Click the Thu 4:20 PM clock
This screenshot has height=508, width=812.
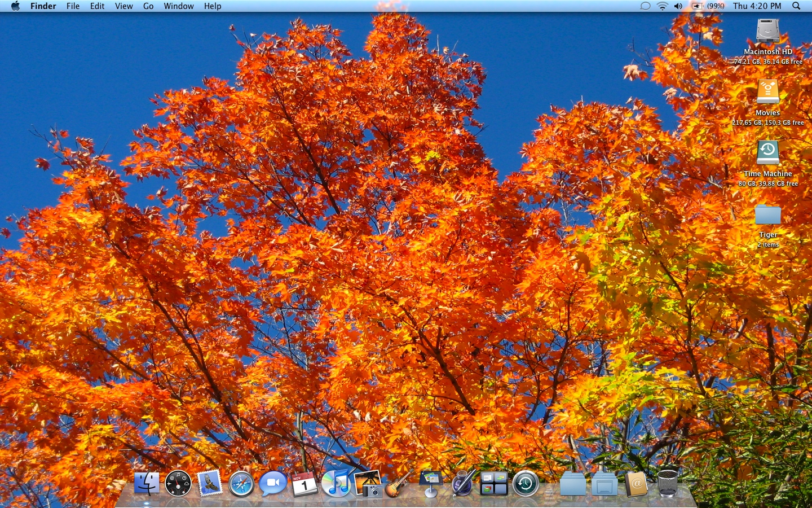pos(757,6)
